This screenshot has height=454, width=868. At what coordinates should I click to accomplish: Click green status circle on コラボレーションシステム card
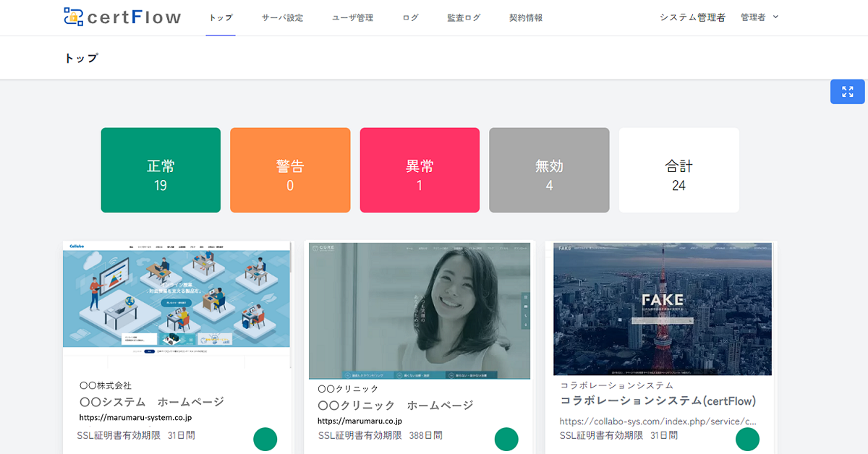[x=747, y=439]
